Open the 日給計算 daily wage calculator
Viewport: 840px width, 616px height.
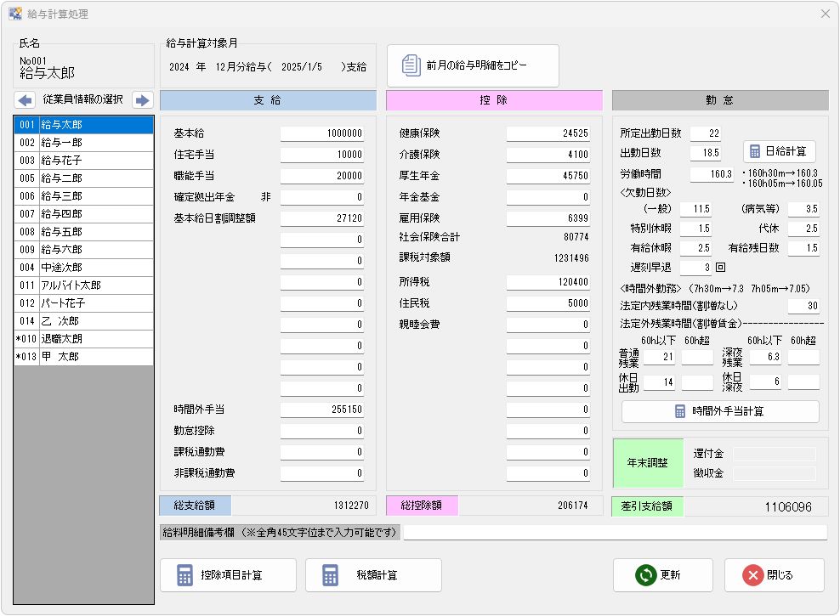(x=780, y=151)
